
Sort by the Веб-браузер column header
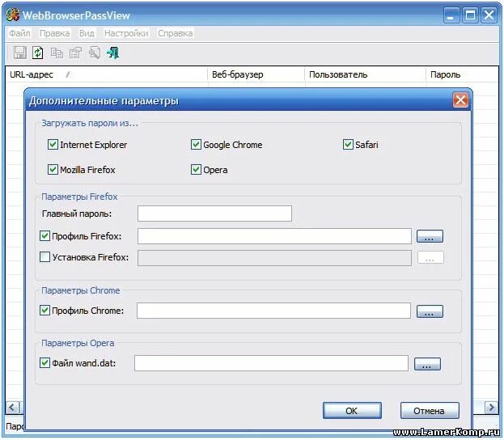[256, 74]
